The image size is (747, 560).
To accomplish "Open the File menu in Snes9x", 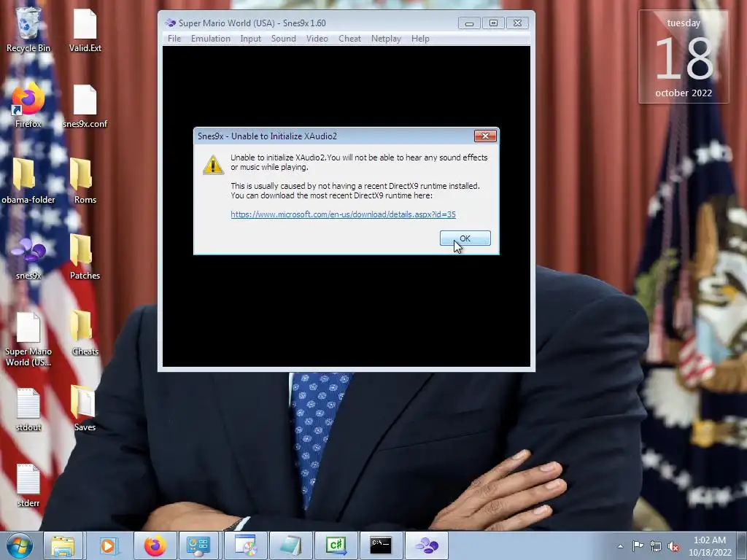I will pos(174,39).
